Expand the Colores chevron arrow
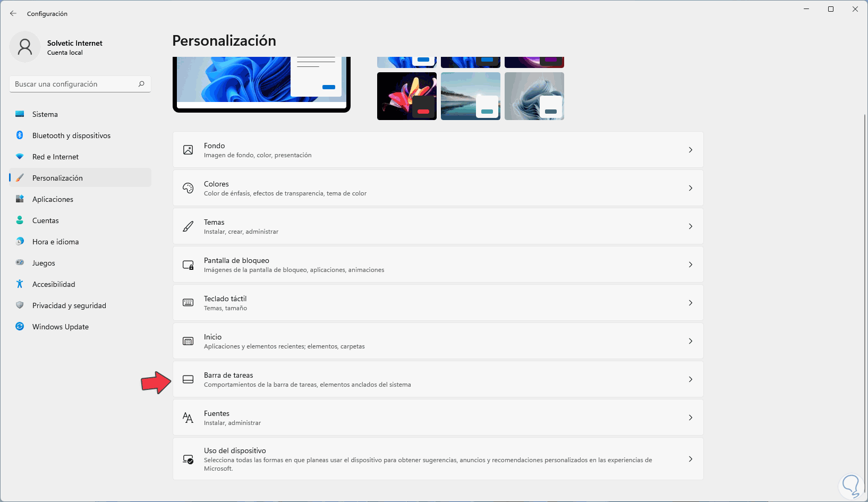This screenshot has width=868, height=502. [691, 188]
